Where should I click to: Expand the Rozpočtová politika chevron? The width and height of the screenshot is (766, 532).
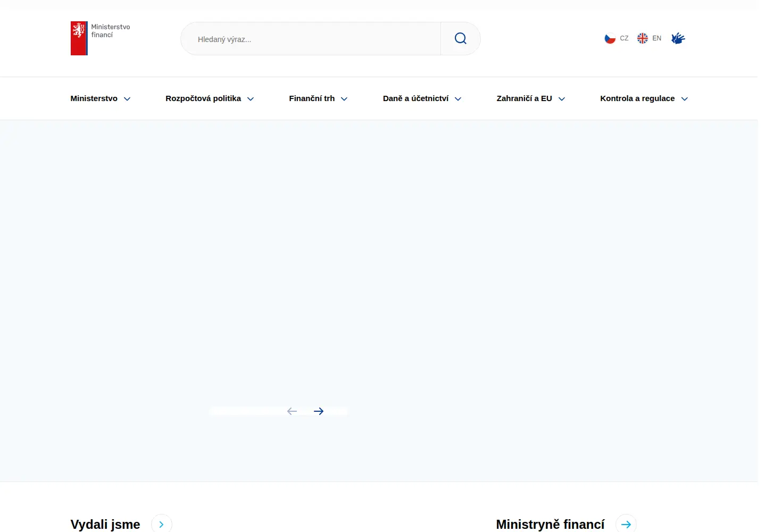pyautogui.click(x=251, y=99)
